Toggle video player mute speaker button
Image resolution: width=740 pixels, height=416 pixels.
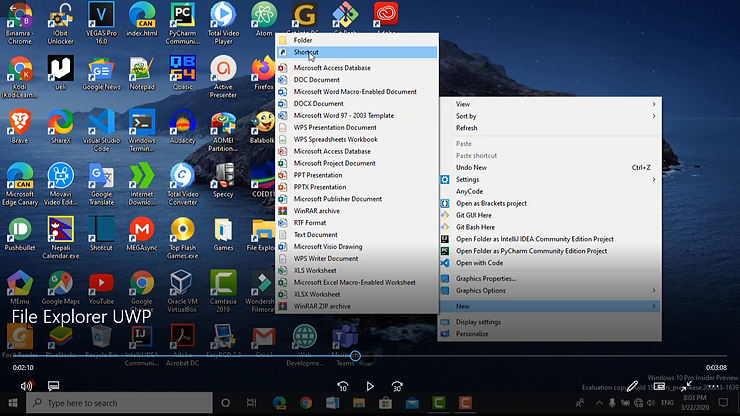tap(26, 386)
